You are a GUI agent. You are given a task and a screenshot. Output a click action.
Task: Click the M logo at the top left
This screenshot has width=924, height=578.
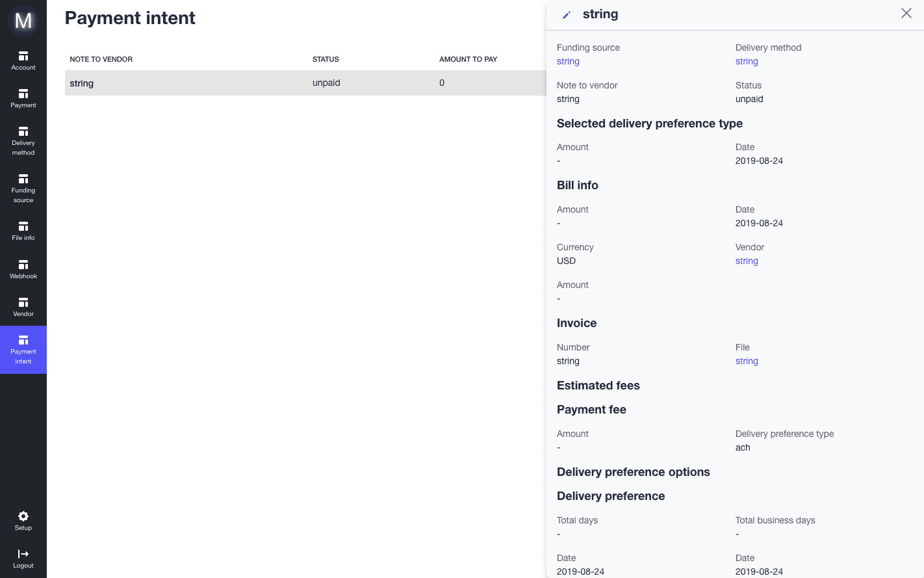[23, 20]
